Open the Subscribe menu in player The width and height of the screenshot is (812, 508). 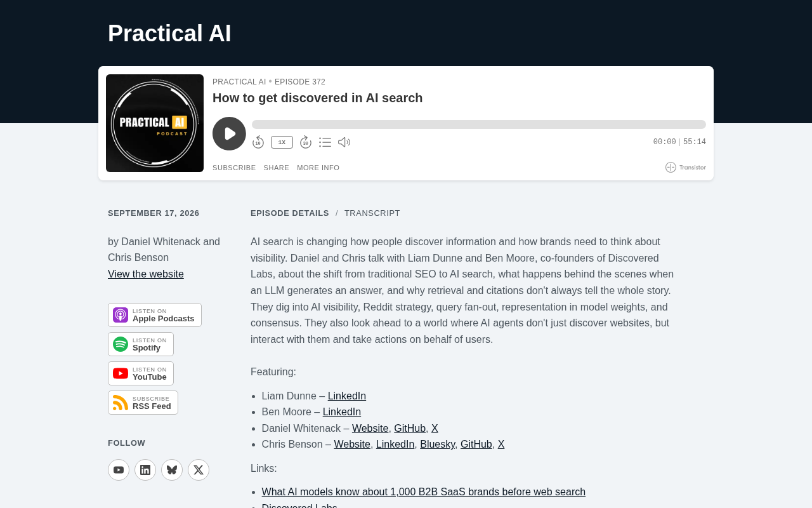(234, 168)
